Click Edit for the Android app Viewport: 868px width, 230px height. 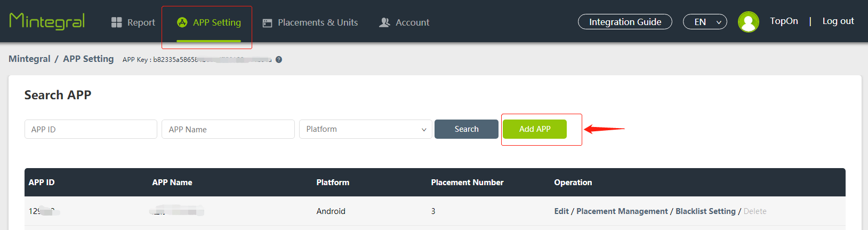[561, 211]
